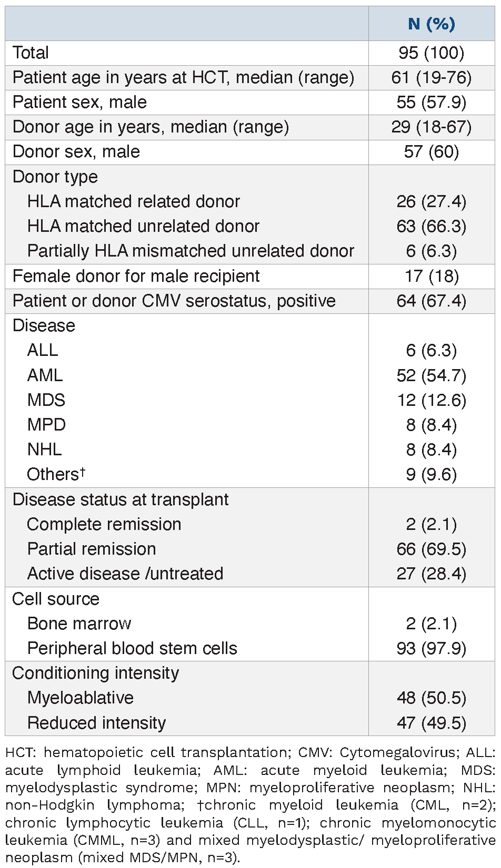
Task: Click the "Disease" section heading
Action: pyautogui.click(x=44, y=325)
